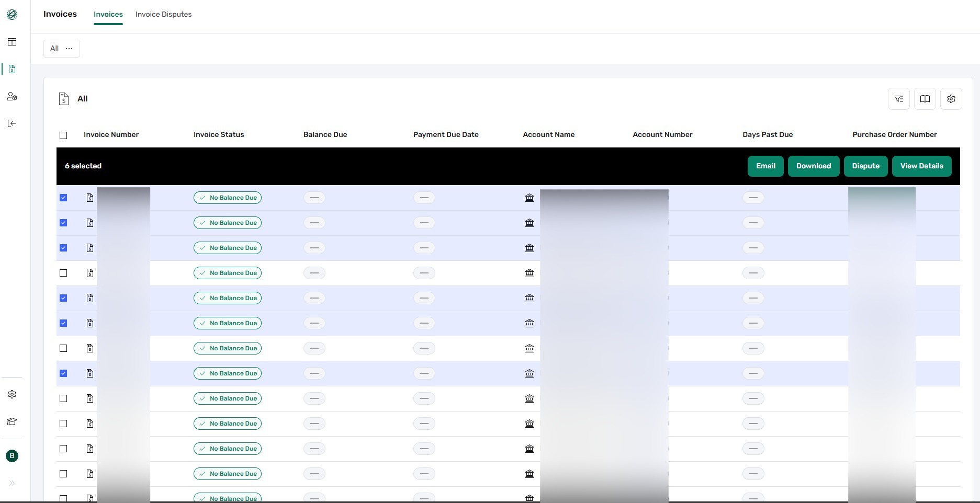Click the bank icon in the first row
The width and height of the screenshot is (980, 503).
[530, 198]
